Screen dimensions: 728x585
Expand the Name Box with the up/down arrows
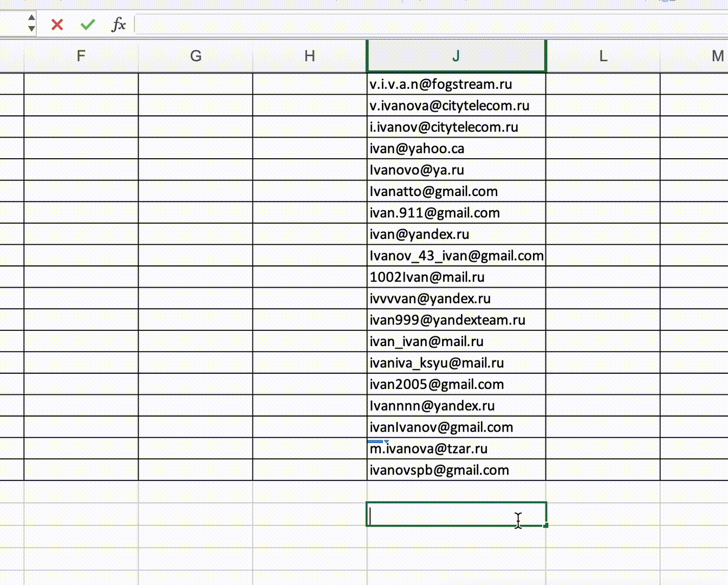tap(31, 24)
